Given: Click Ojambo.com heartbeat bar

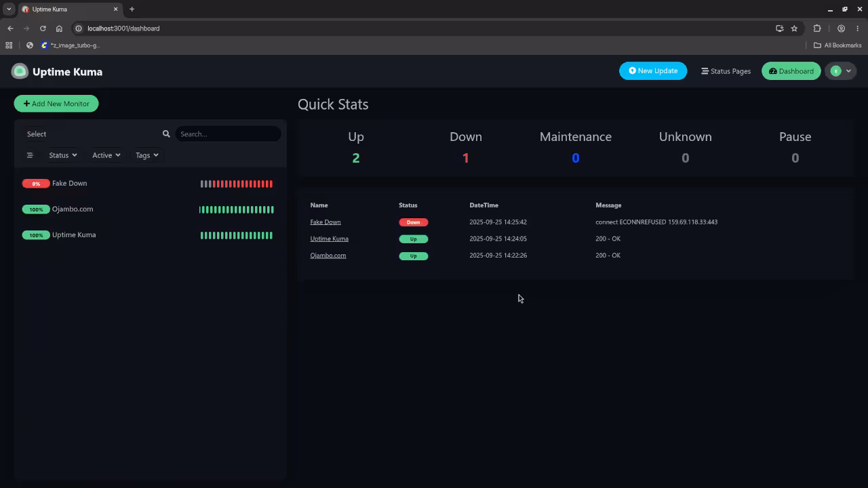Looking at the screenshot, I should [237, 209].
